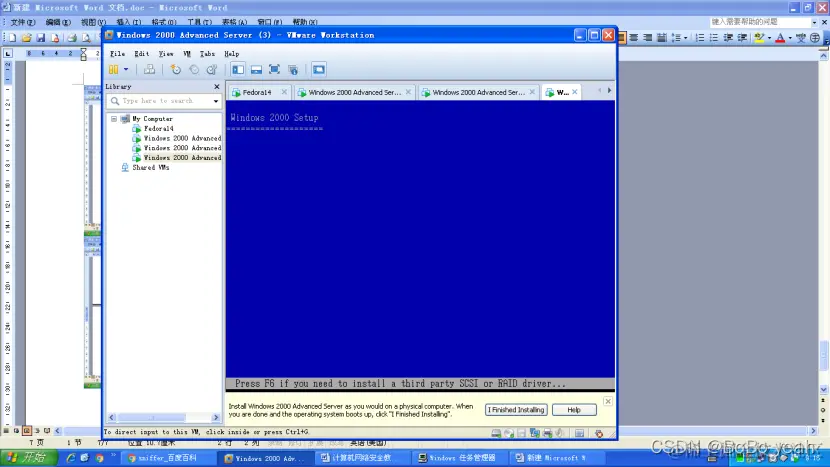Image resolution: width=830 pixels, height=467 pixels.
Task: Toggle the Library sidebar view icon
Action: tap(238, 69)
